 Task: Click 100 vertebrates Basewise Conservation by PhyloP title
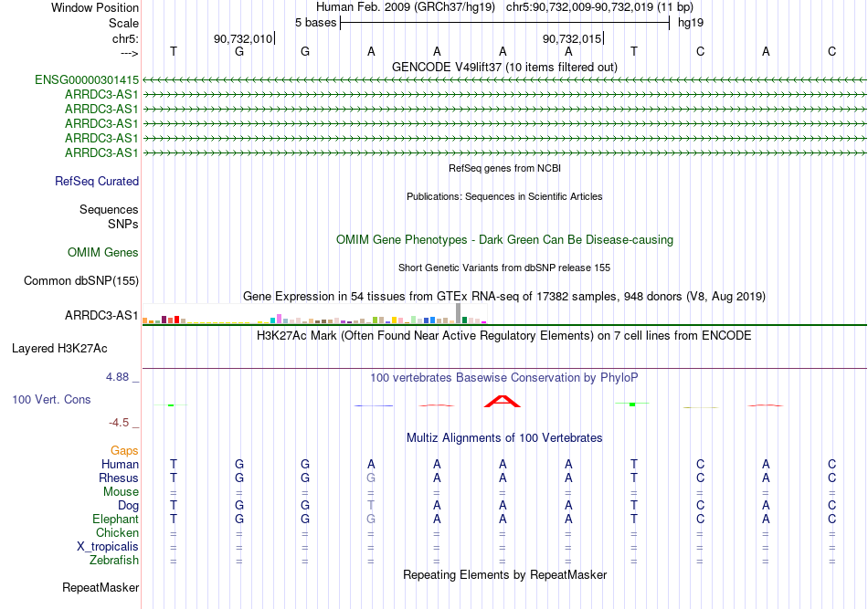coord(504,377)
